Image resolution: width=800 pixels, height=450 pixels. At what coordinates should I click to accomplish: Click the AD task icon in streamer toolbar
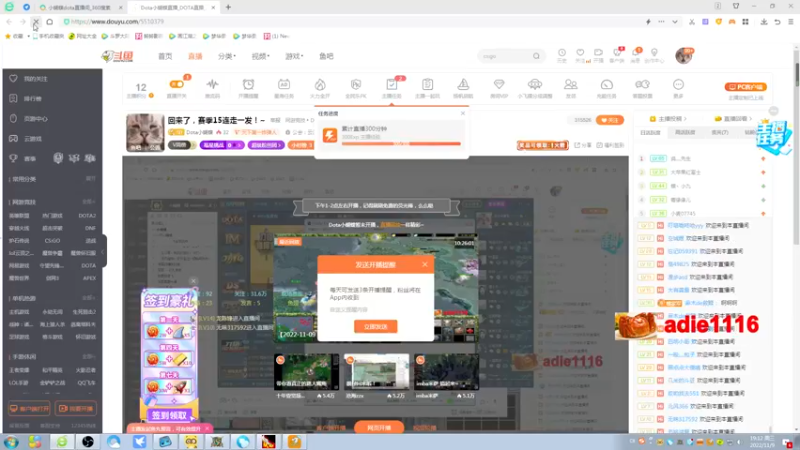pyautogui.click(x=284, y=84)
